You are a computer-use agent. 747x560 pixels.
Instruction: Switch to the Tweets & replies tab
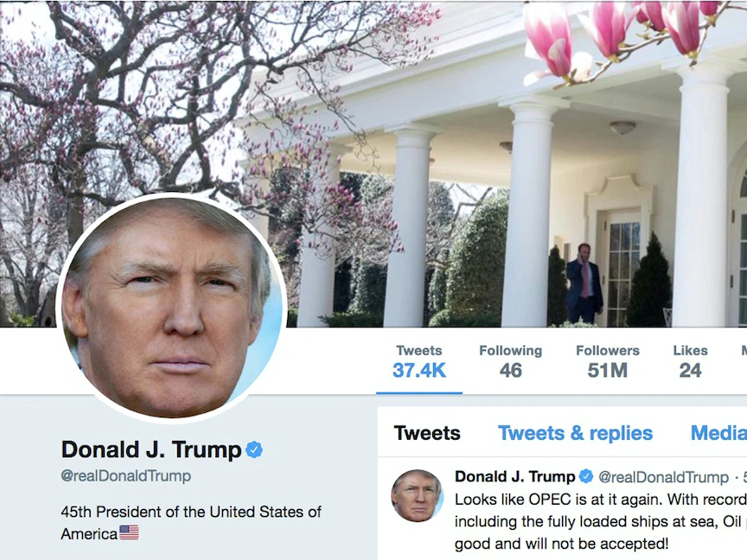click(x=576, y=433)
